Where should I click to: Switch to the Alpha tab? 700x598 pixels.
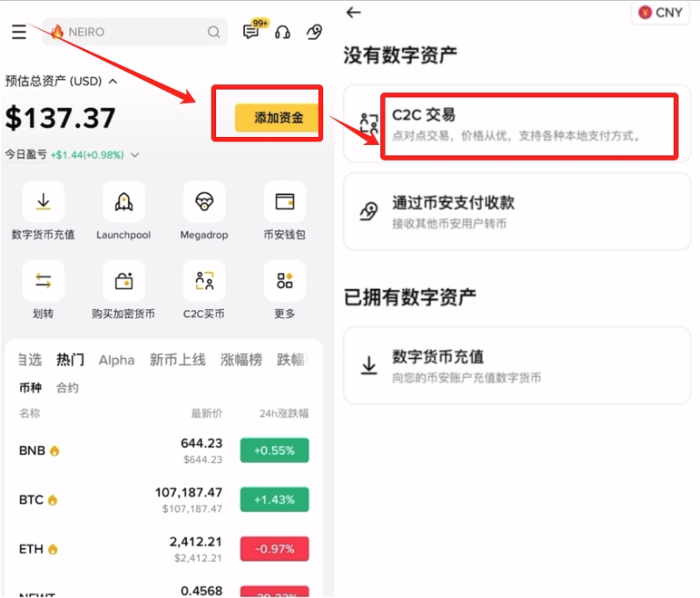(x=117, y=360)
